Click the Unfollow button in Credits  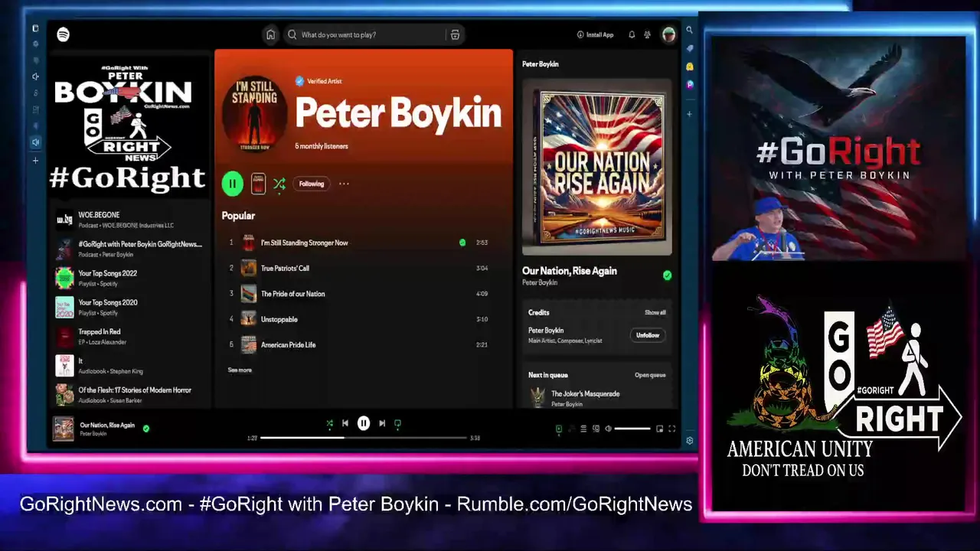pyautogui.click(x=648, y=335)
